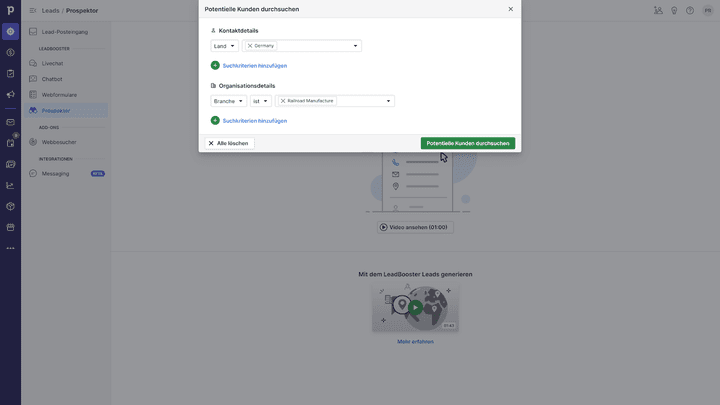The image size is (720, 405).
Task: Add search criteria link under Organisationsdetails
Action: click(x=254, y=120)
